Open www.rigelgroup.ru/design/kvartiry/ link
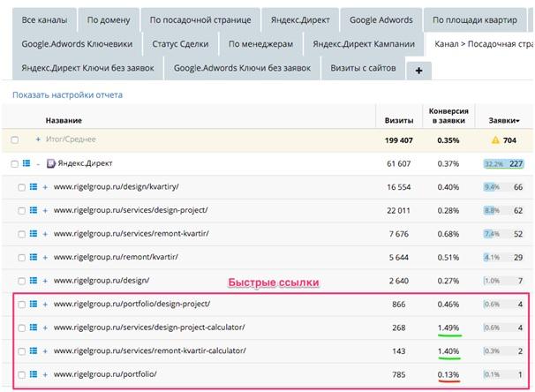535x392 pixels. click(x=117, y=186)
